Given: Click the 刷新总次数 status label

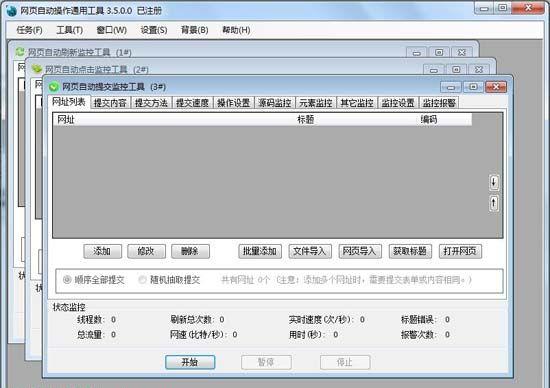Looking at the screenshot, I should pos(192,320).
